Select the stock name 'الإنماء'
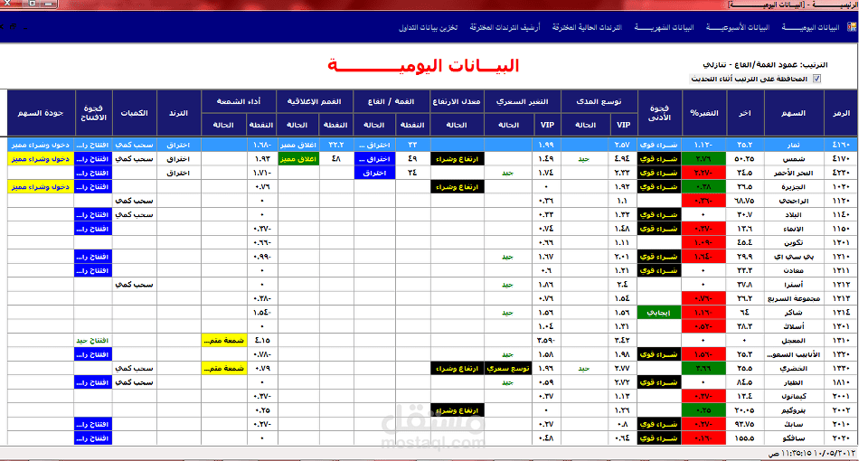Screen dimensions: 868x461 pos(793,229)
